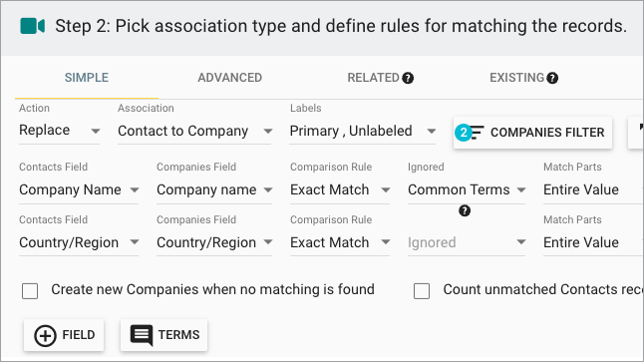This screenshot has height=362, width=644.
Task: Click the green video camera icon
Action: pyautogui.click(x=33, y=26)
